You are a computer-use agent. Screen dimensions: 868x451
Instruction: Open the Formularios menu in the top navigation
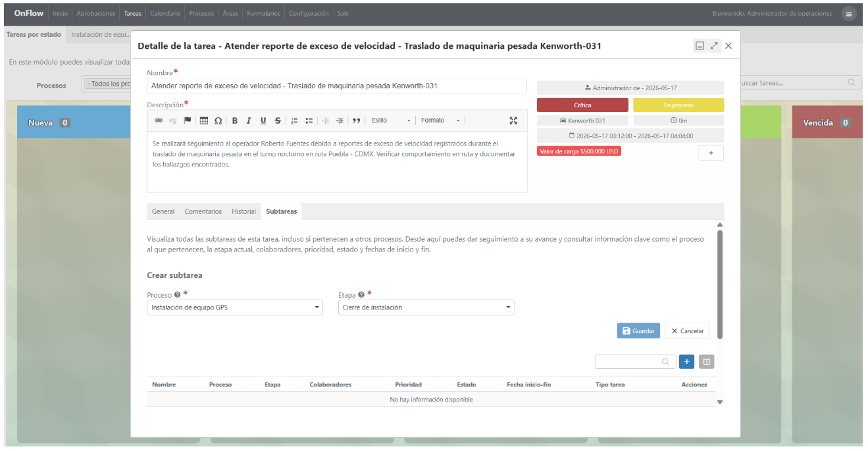point(264,14)
